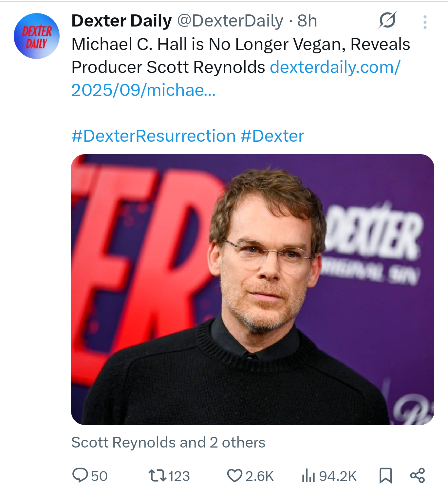Show tagged people: Scott Reynolds and 2 others
Image resolution: width=448 pixels, height=496 pixels.
(168, 442)
